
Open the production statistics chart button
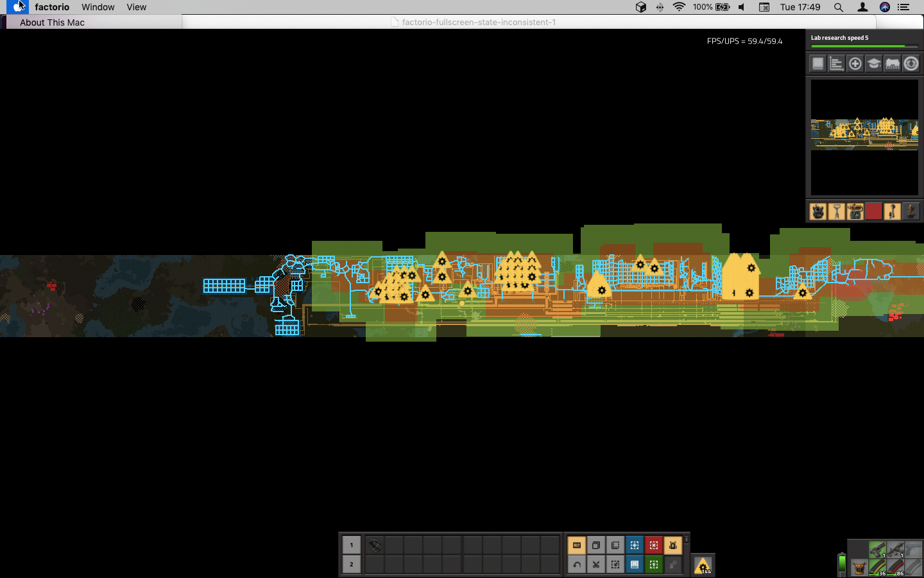[x=836, y=64]
